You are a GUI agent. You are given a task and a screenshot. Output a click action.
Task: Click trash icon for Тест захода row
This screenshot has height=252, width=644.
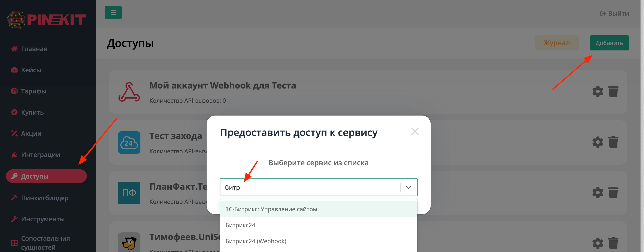click(x=613, y=142)
